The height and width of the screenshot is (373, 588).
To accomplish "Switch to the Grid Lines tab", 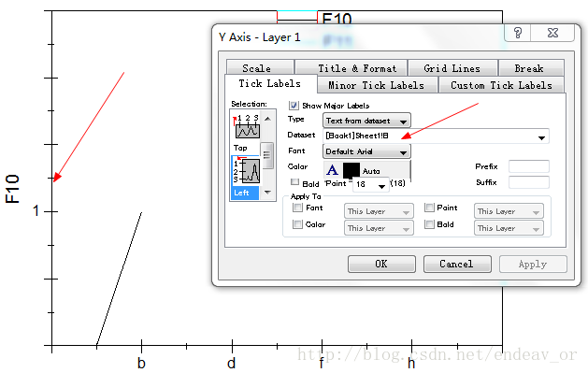I will coord(452,68).
